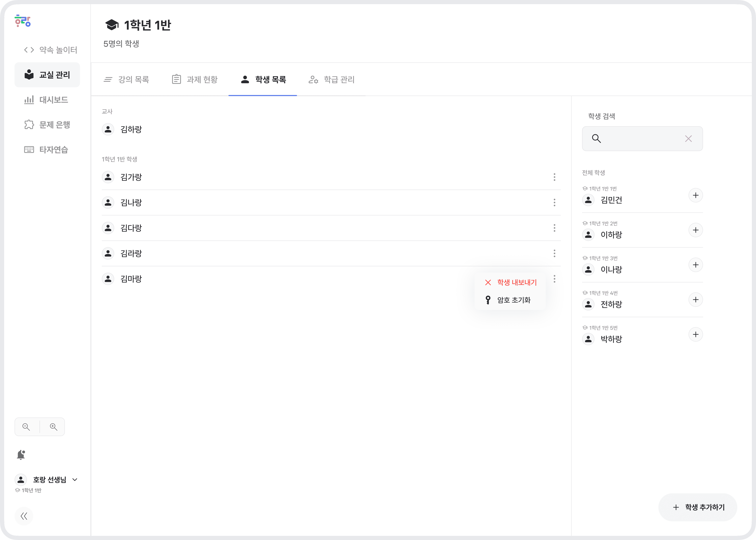
Task: Clear student search with X icon
Action: click(x=688, y=139)
